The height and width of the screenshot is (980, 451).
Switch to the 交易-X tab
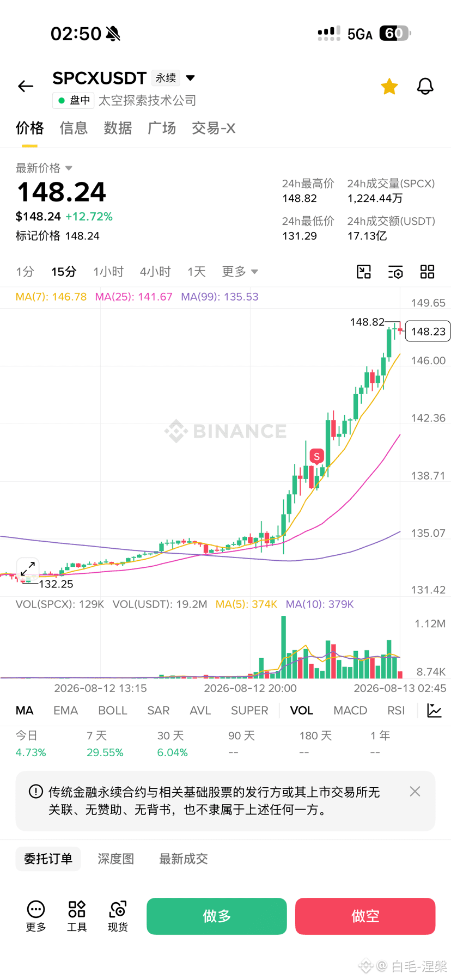[214, 128]
